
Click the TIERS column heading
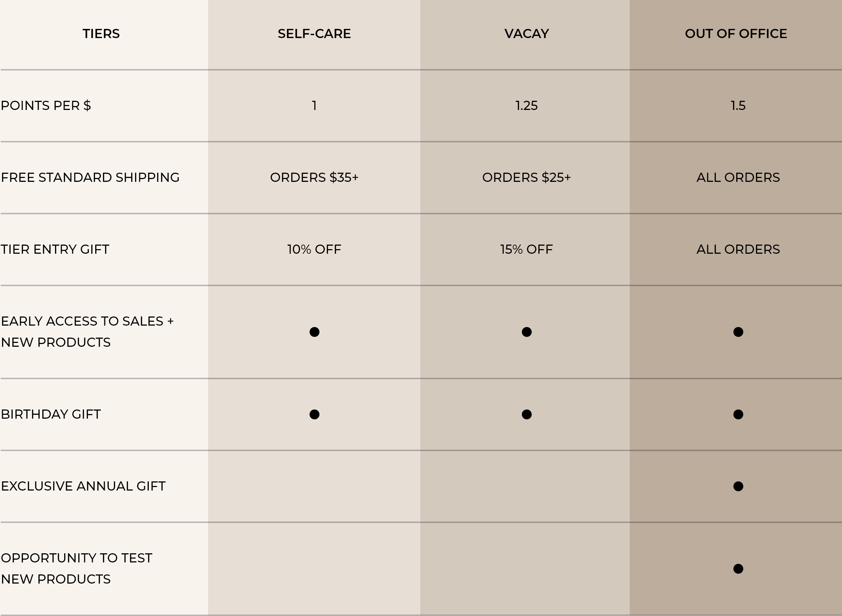(x=101, y=33)
